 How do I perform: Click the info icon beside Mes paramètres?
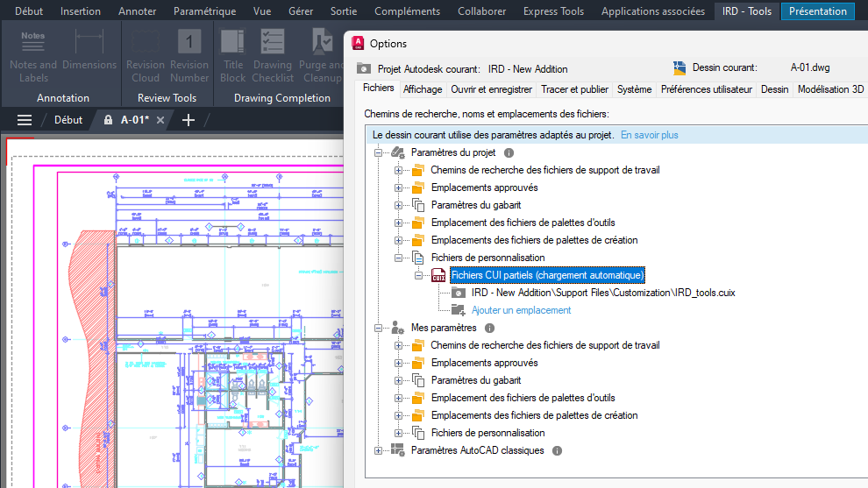[489, 328]
